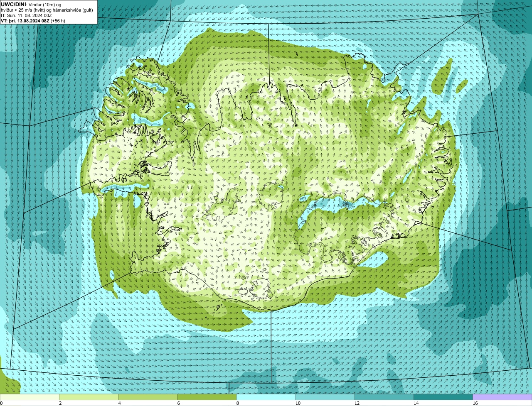Click the light green 2–4 m/s legend swatch
The height and width of the screenshot is (406, 532).
89,397
